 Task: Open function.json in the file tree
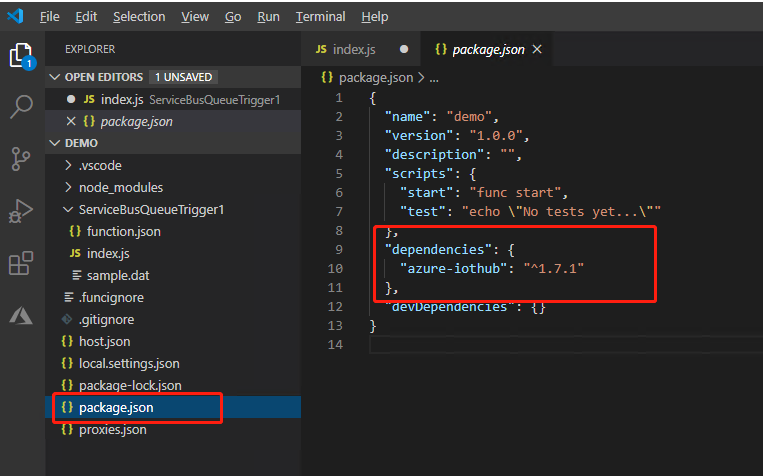123,232
